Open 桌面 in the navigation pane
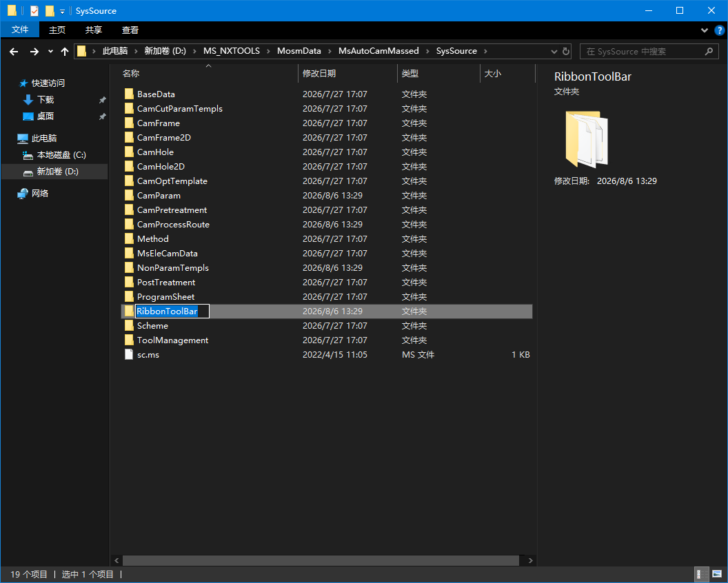 pos(45,116)
